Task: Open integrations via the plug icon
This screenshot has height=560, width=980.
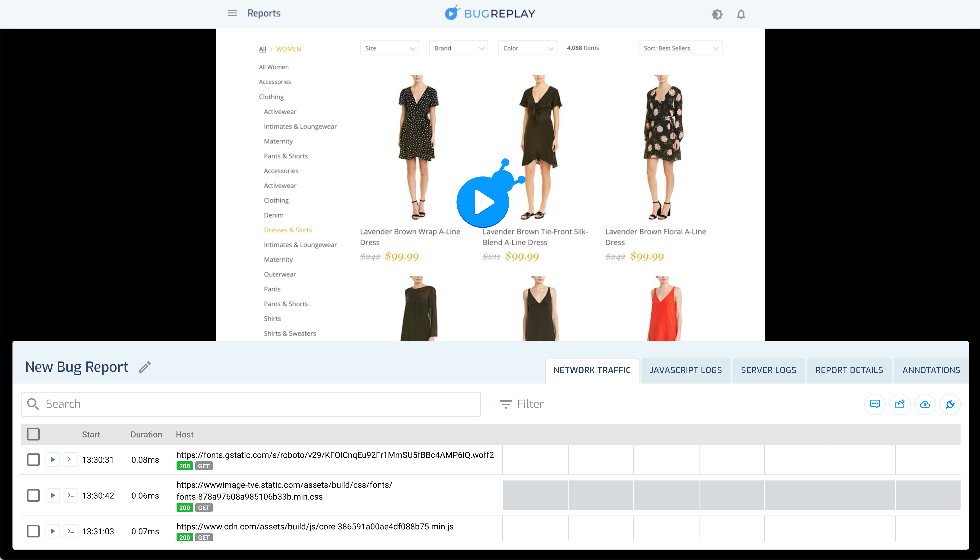Action: 950,404
